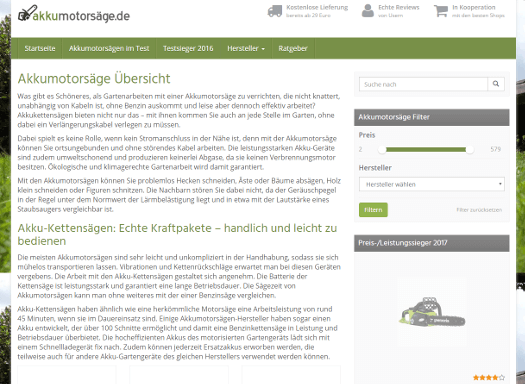Click the akkumotorsäge.de site logo
Screen dimensions: 525x384
coord(74,14)
